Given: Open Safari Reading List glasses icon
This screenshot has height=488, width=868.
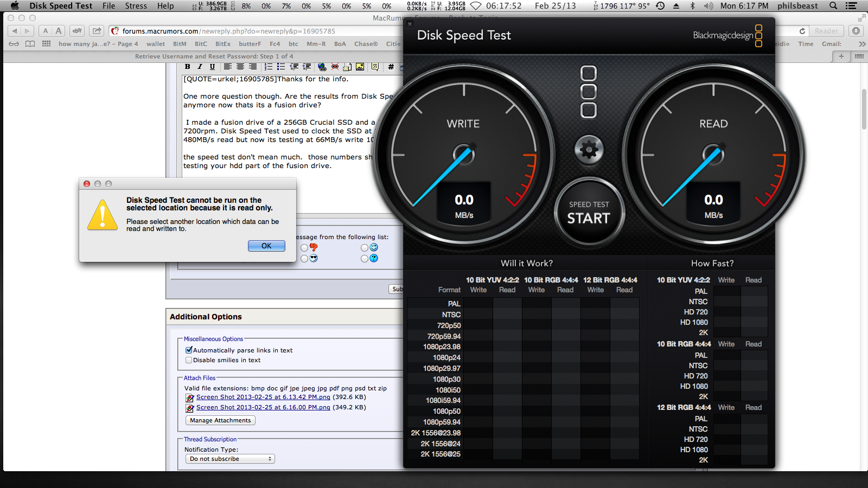Looking at the screenshot, I should click(x=14, y=44).
